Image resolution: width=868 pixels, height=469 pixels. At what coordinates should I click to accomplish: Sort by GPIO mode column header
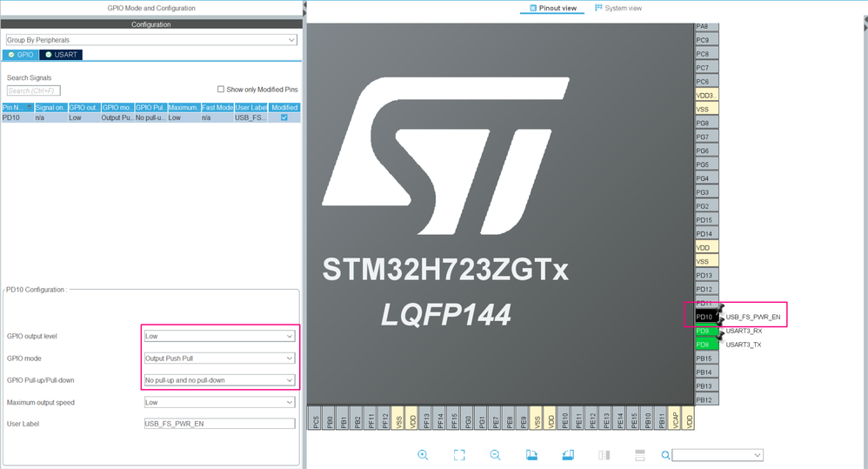pos(117,107)
